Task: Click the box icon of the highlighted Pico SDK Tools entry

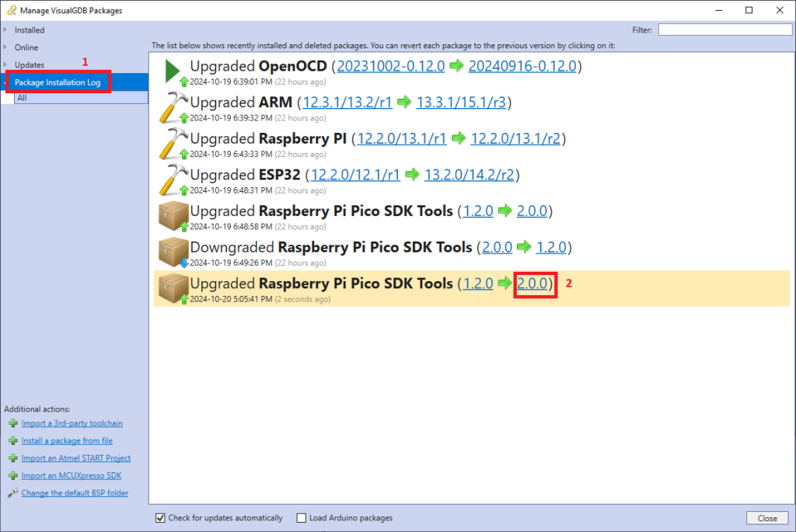Action: click(x=173, y=288)
